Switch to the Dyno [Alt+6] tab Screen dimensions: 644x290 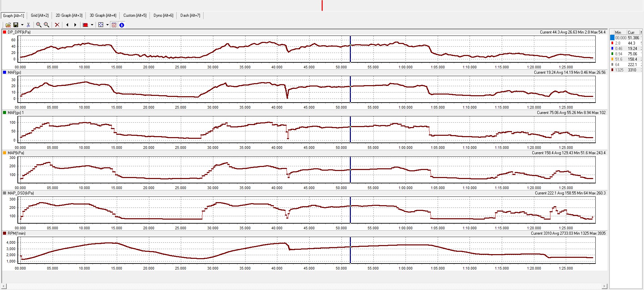point(163,15)
